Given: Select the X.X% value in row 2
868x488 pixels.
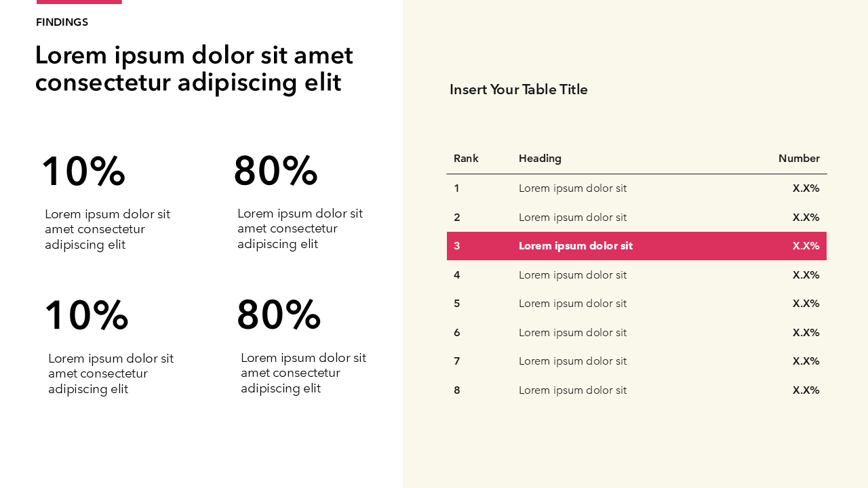Looking at the screenshot, I should [806, 218].
